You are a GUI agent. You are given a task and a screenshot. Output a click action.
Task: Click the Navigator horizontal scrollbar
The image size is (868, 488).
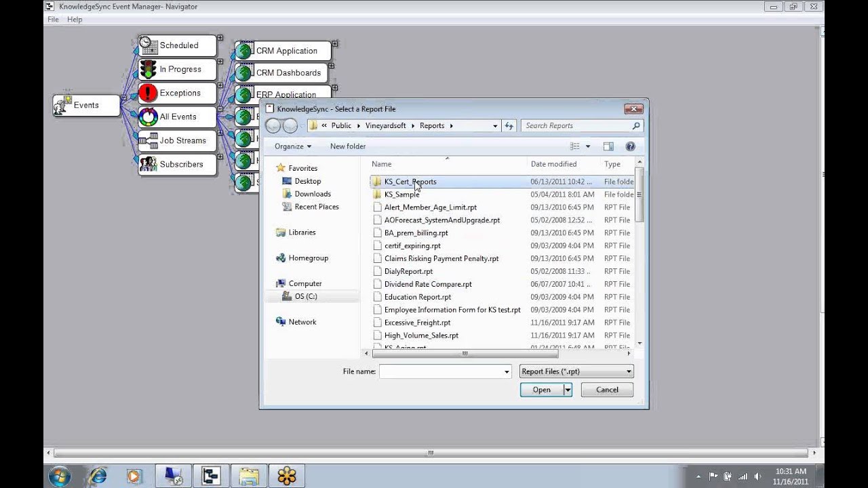point(431,453)
